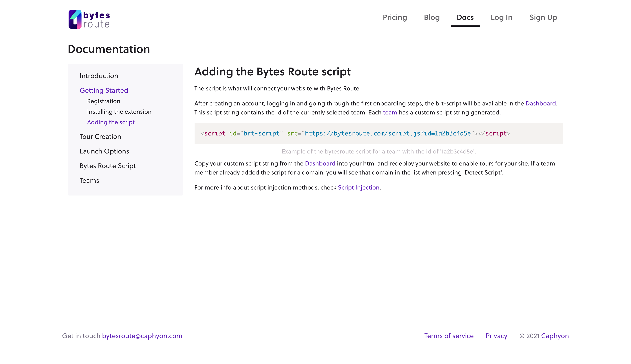
Task: Expand the Launch Options section
Action: (104, 151)
